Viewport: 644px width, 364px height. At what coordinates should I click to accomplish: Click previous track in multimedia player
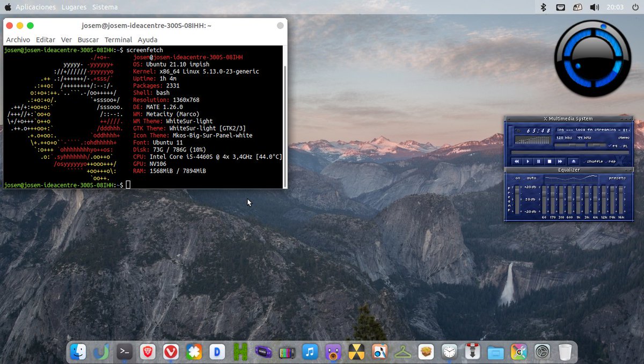point(517,162)
